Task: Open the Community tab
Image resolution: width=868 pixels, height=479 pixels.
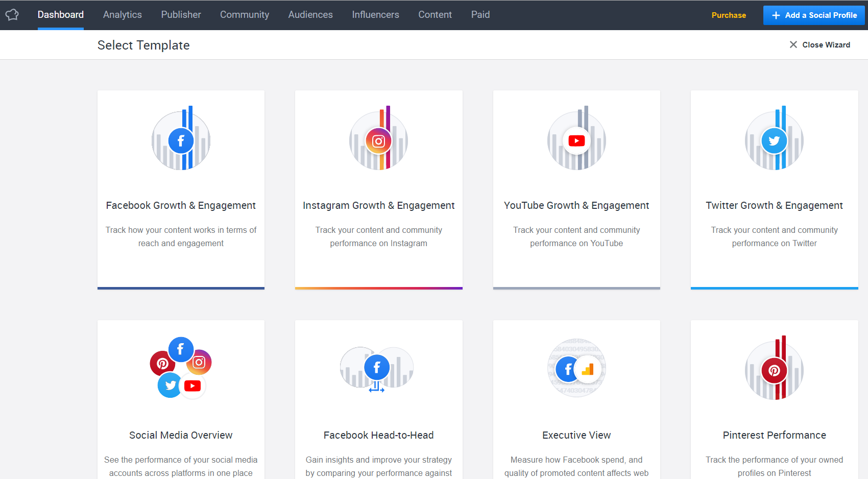Action: coord(245,15)
